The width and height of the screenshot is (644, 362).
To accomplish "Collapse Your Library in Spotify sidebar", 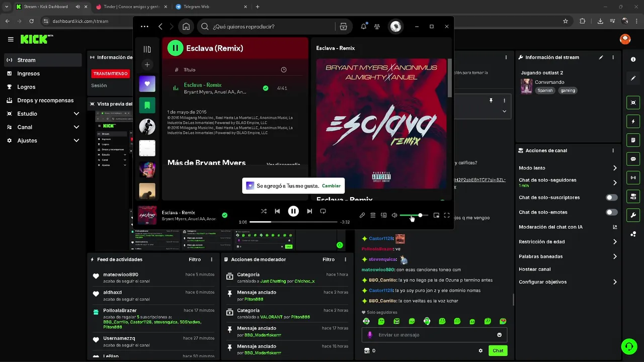I will click(x=147, y=49).
